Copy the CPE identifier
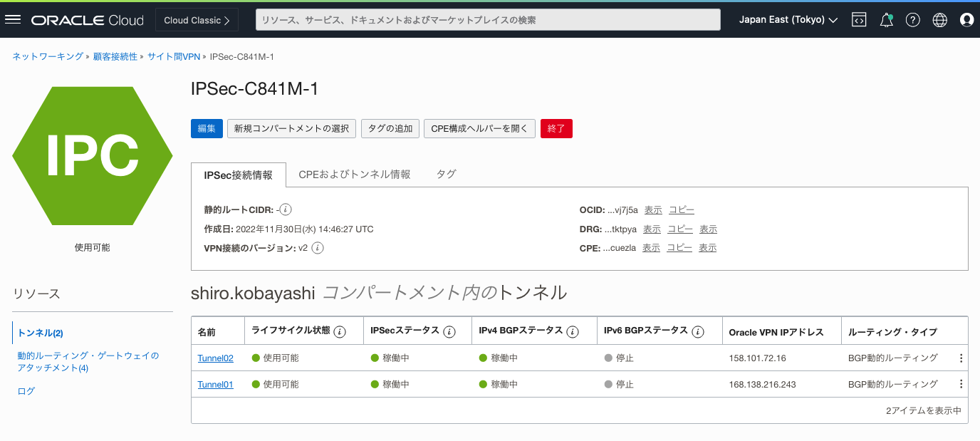 point(679,248)
